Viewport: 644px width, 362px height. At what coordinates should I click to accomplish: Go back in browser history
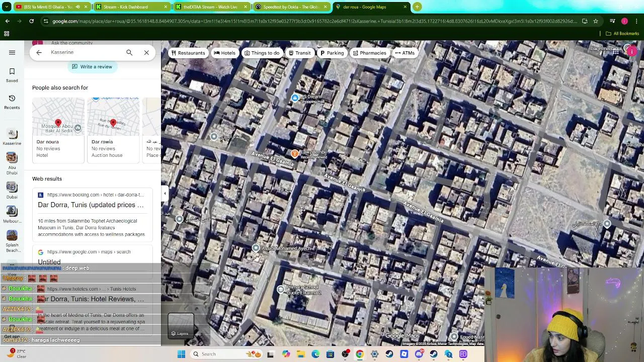7,21
